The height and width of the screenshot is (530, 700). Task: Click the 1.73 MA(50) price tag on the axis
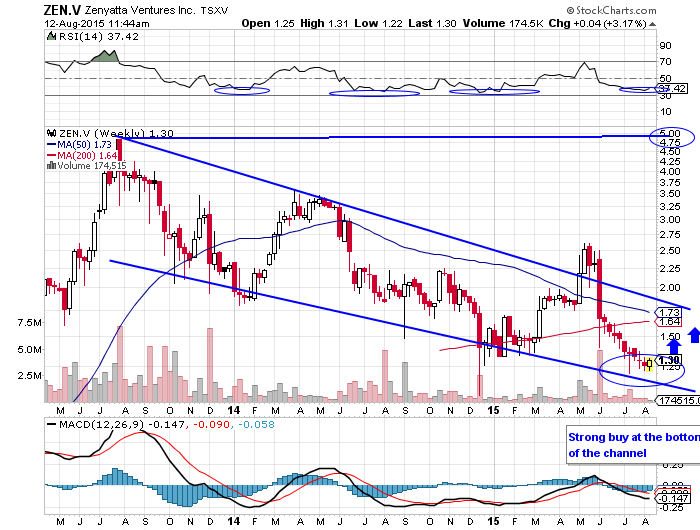point(668,313)
